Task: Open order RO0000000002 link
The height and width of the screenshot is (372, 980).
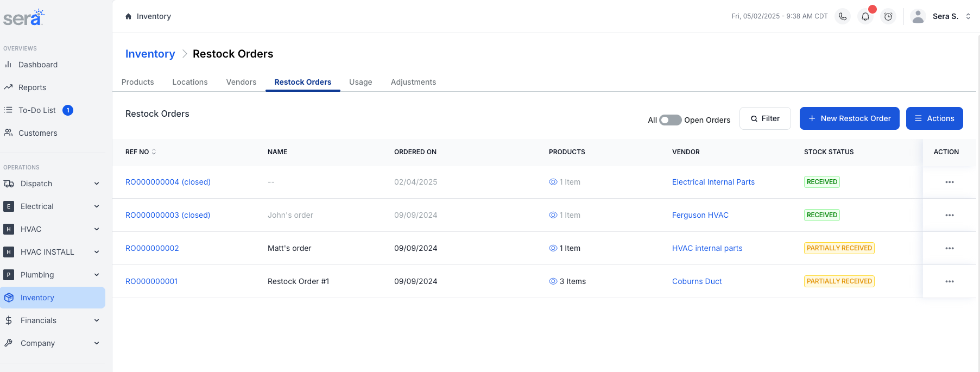Action: (152, 248)
